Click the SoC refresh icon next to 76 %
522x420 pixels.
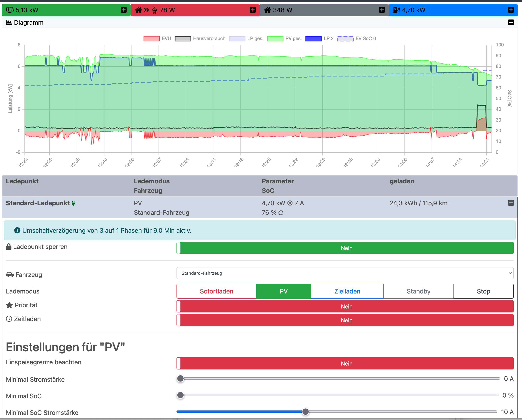pyautogui.click(x=281, y=213)
